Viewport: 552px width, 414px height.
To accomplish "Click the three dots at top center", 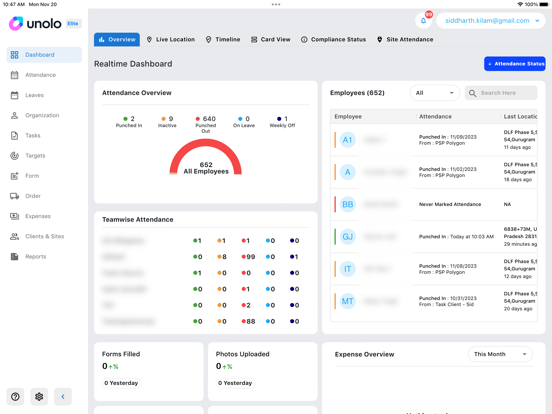I will pyautogui.click(x=276, y=5).
